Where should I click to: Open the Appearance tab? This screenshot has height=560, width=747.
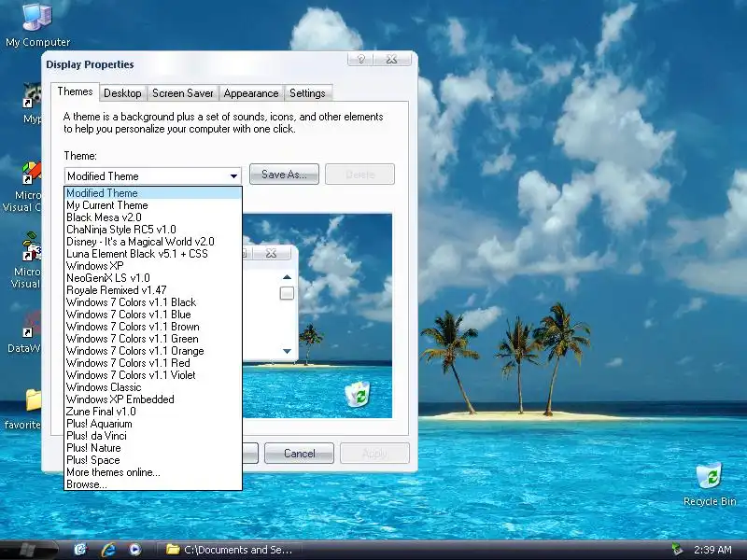coord(251,93)
